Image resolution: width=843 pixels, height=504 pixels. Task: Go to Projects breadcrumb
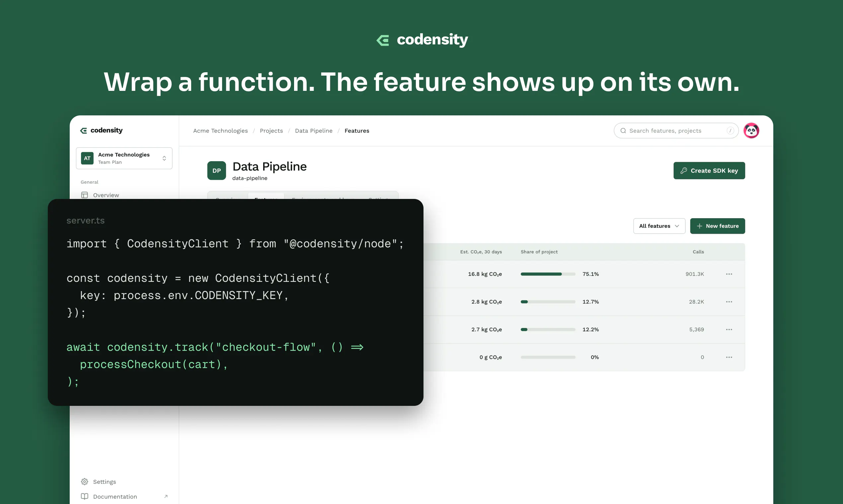click(271, 131)
